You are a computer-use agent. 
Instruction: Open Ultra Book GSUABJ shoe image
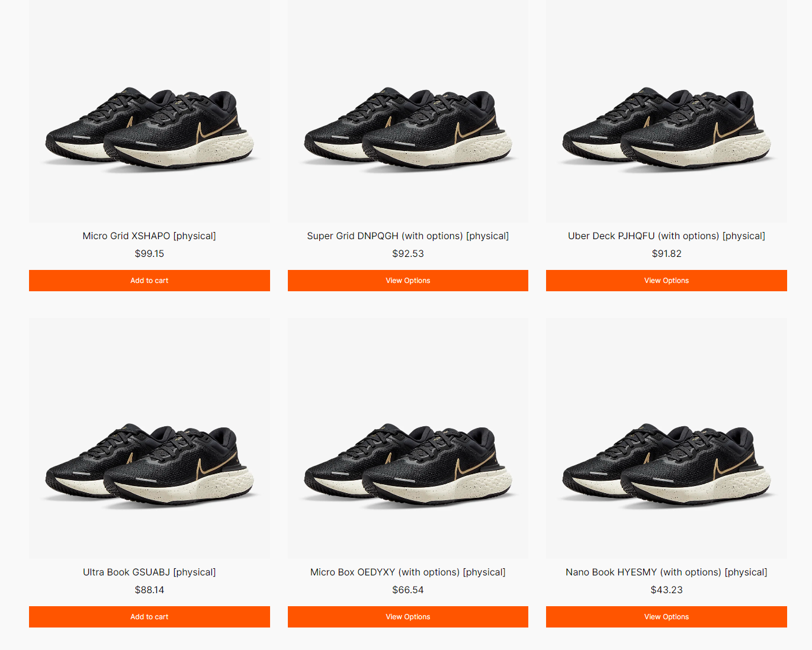coord(149,439)
